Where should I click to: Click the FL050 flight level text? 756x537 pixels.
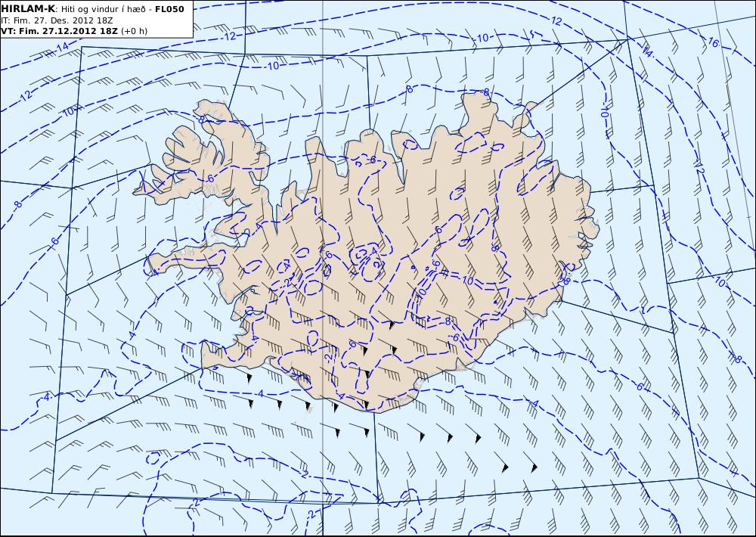pos(169,9)
